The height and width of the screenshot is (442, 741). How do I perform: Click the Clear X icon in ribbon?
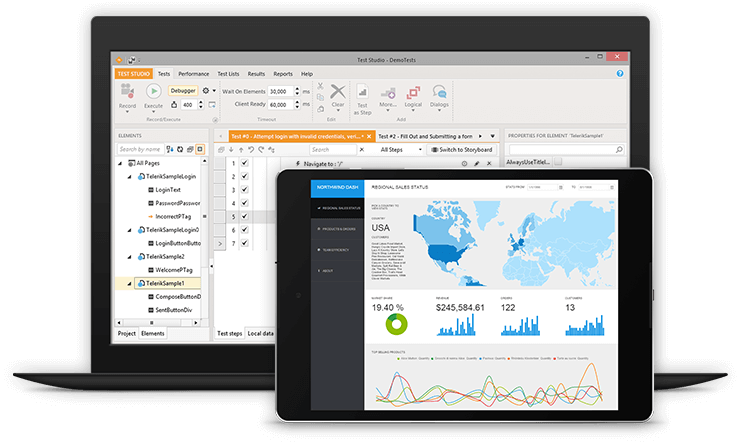337,91
